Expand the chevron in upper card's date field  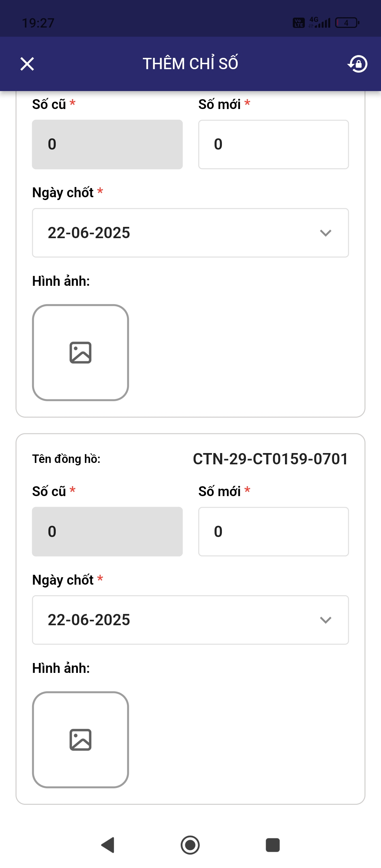tap(325, 233)
